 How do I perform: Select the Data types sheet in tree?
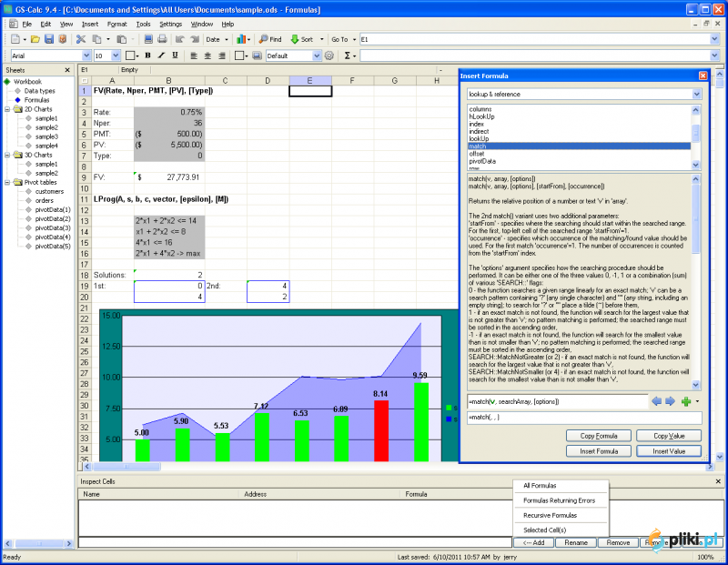tap(39, 91)
